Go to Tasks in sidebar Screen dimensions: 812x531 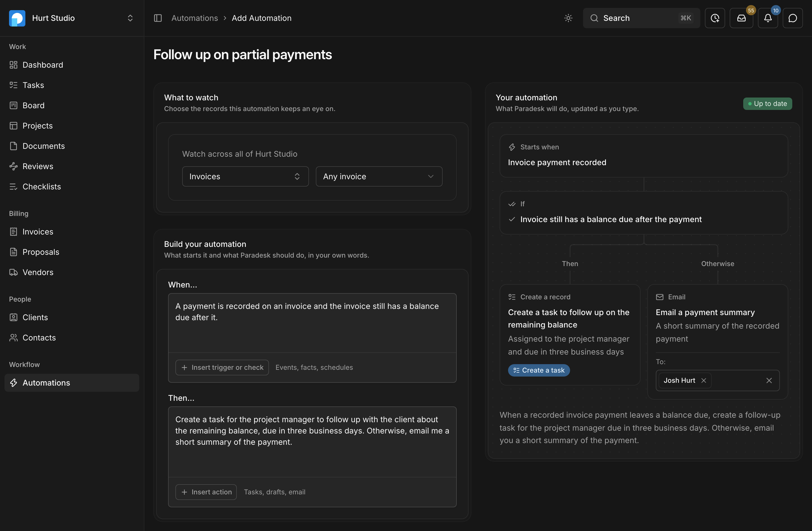pyautogui.click(x=72, y=85)
